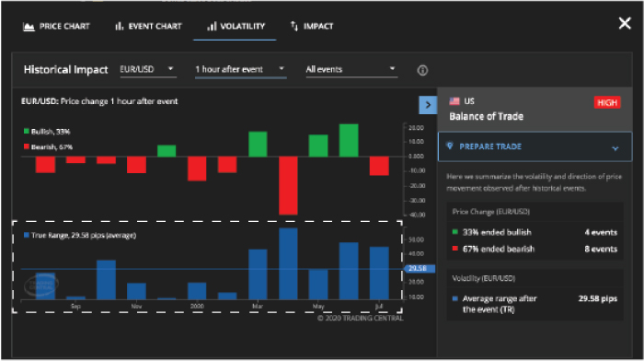
Task: Click the Impact arrows icon
Action: [x=294, y=26]
